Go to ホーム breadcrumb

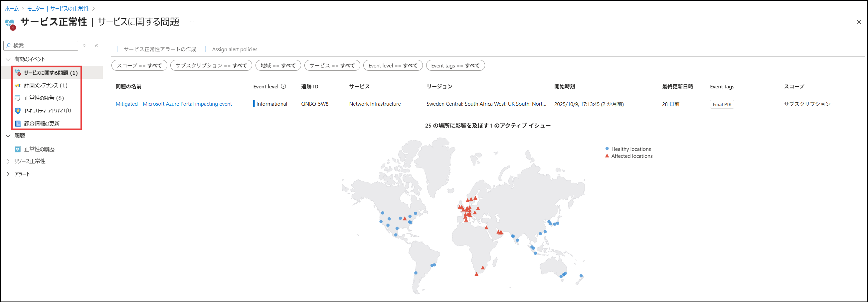click(x=12, y=8)
